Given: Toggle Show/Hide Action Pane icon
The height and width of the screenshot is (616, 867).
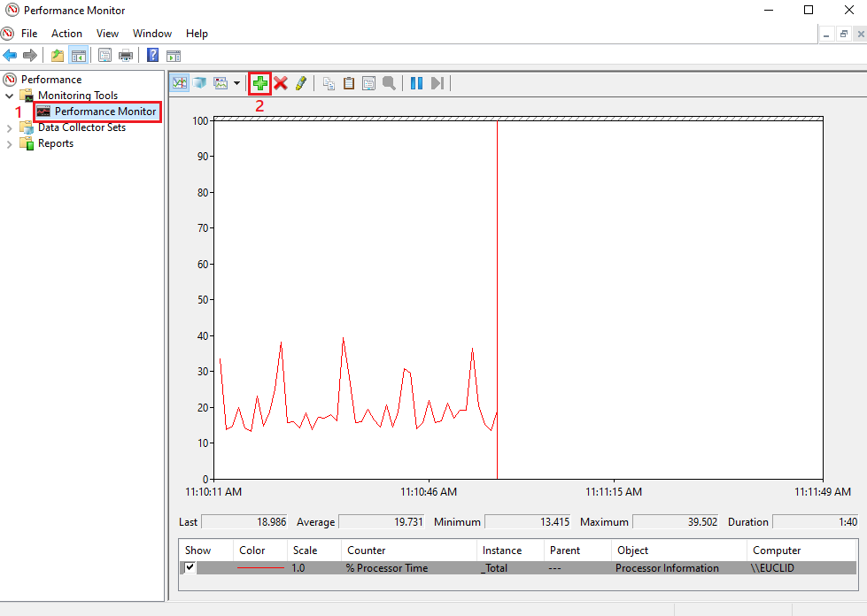Looking at the screenshot, I should 174,55.
